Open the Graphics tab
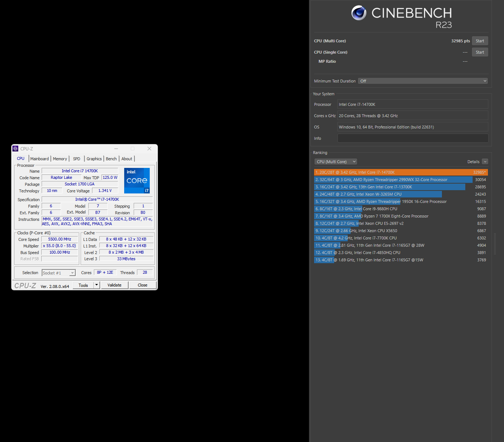504x442 pixels. pyautogui.click(x=94, y=159)
